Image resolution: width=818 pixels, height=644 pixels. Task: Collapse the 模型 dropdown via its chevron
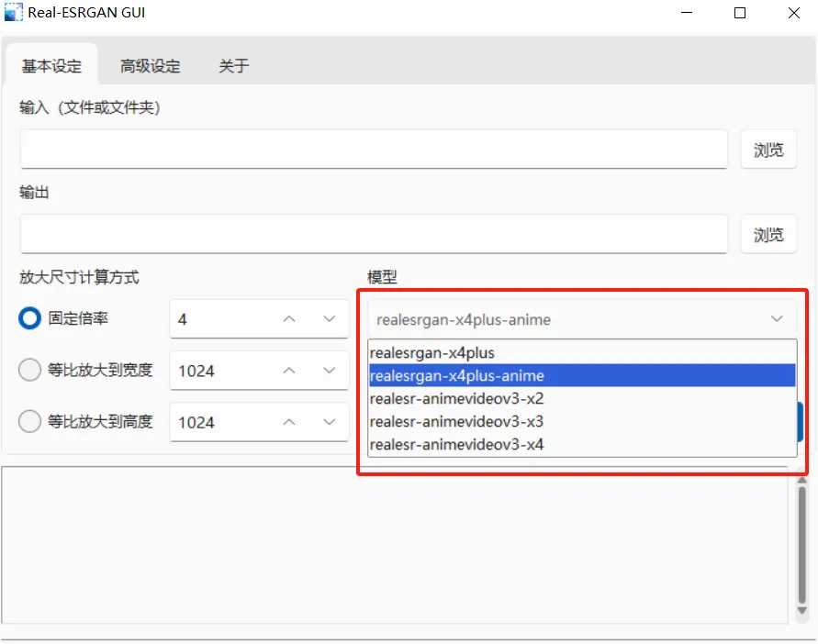pyautogui.click(x=777, y=318)
